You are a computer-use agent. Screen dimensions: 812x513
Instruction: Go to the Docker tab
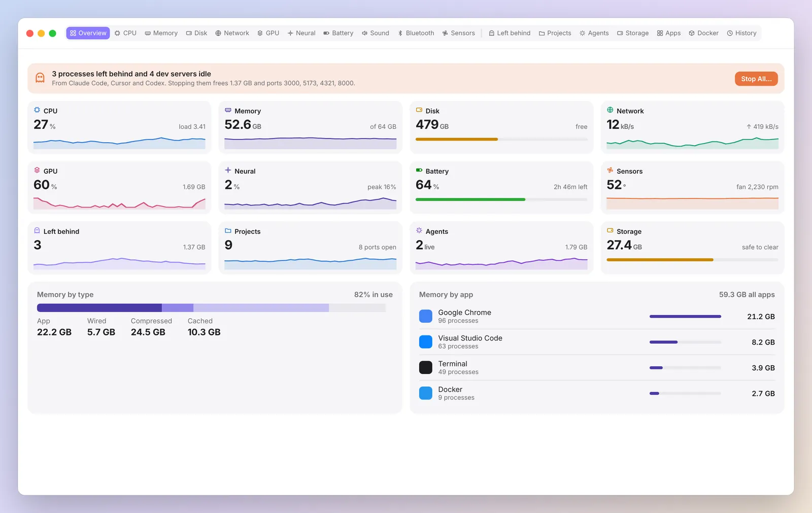point(703,33)
